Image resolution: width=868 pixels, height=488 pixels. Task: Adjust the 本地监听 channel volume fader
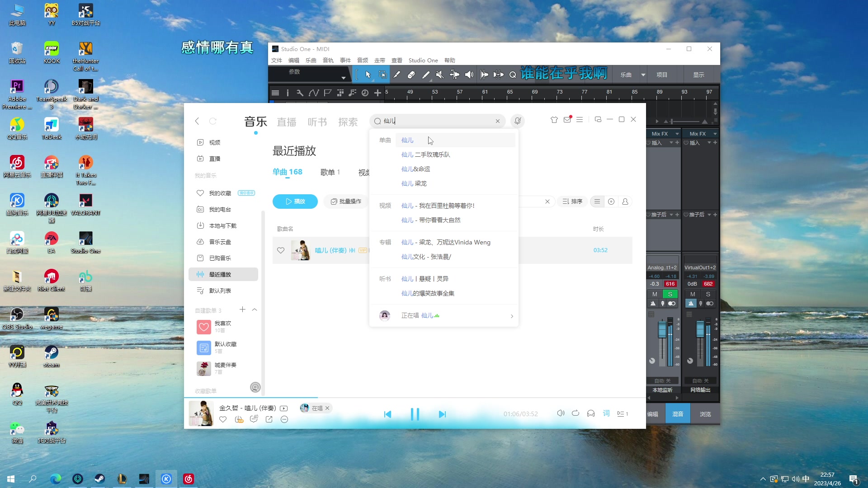662,330
